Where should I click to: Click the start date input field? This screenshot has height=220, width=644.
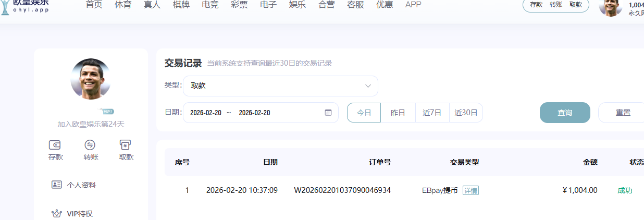[x=206, y=113]
